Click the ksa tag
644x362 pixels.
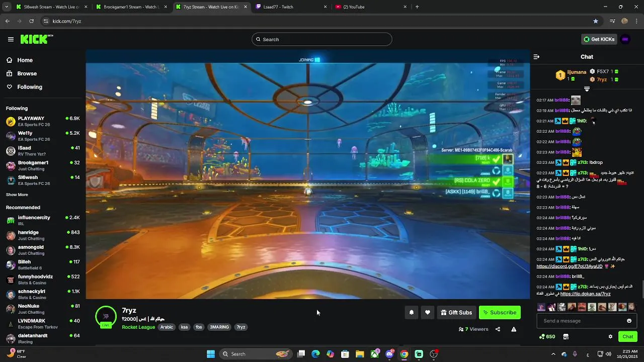(x=184, y=327)
